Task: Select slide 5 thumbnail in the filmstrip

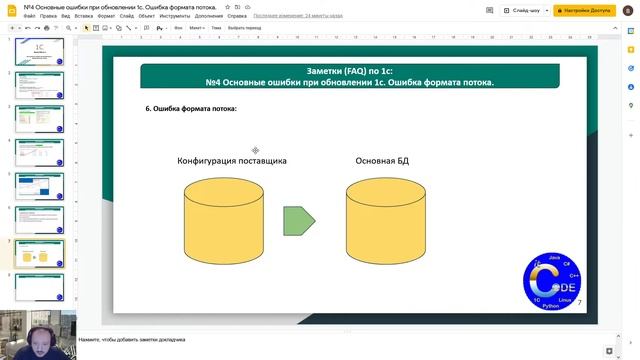Action: click(40, 187)
